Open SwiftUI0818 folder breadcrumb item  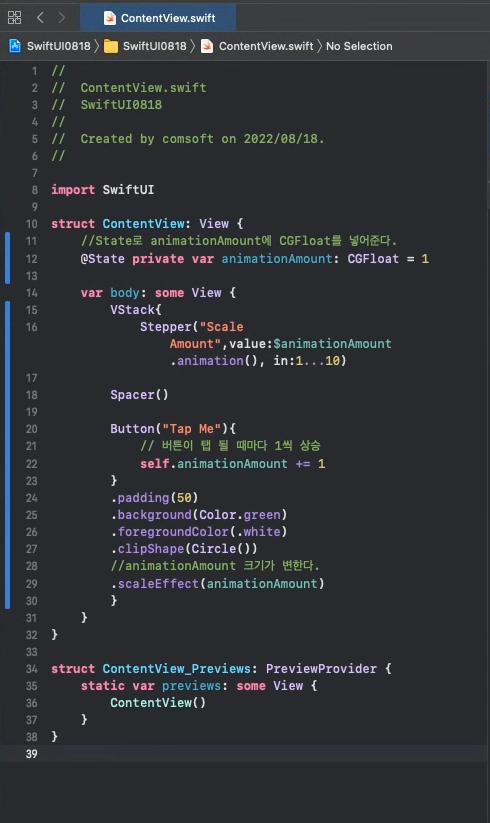coord(155,46)
